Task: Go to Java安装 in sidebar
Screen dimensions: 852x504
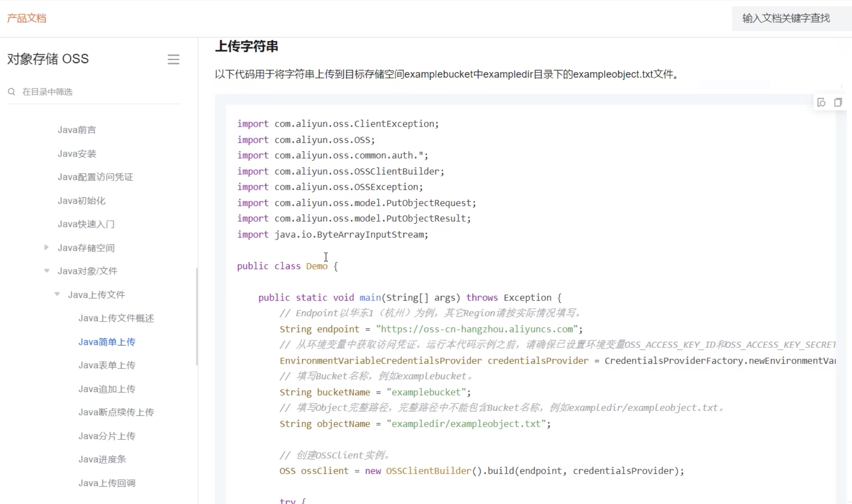Action: 77,154
